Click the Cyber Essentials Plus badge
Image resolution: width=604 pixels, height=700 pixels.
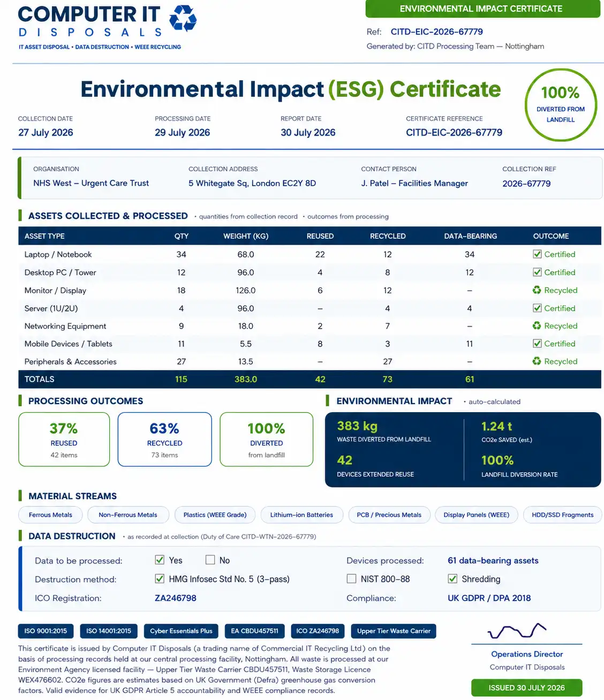pyautogui.click(x=181, y=631)
